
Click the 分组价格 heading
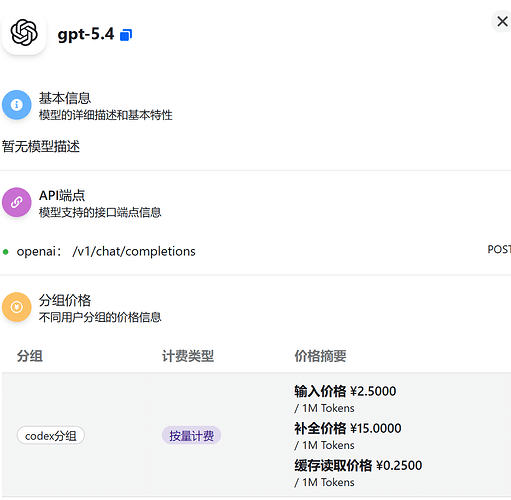pos(65,300)
